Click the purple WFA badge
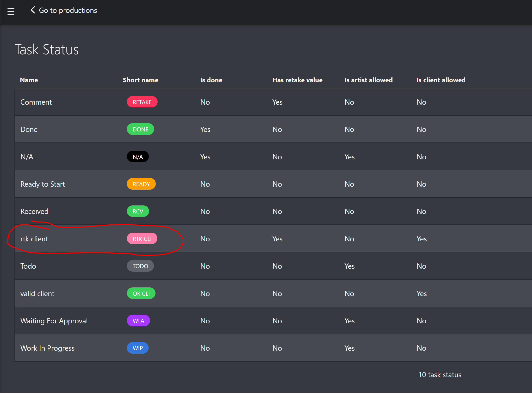This screenshot has height=393, width=532. click(138, 320)
